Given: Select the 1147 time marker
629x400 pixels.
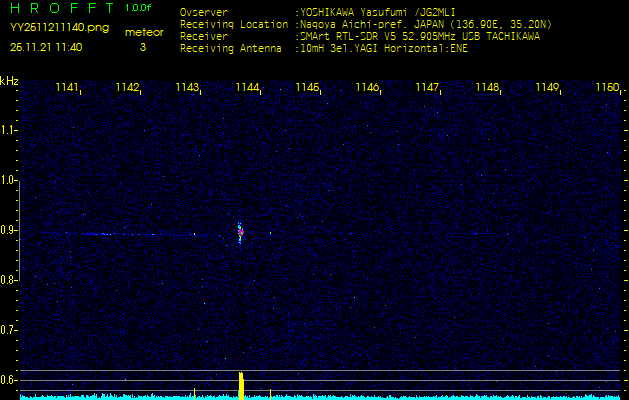Looking at the screenshot, I should (427, 88).
